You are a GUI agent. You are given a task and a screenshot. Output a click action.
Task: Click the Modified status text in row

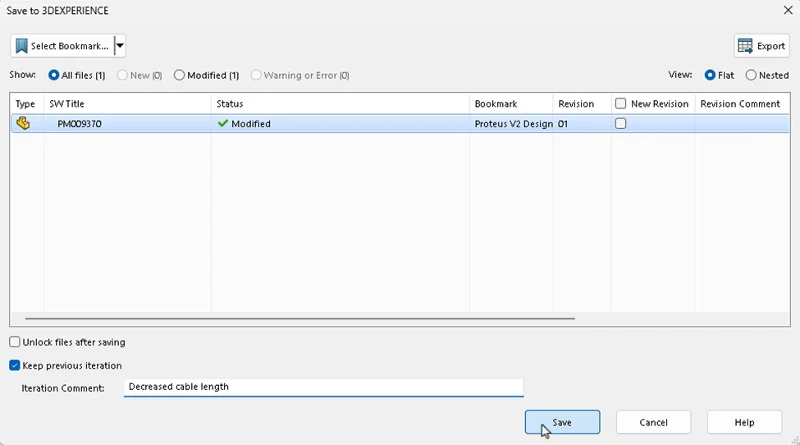click(x=251, y=123)
